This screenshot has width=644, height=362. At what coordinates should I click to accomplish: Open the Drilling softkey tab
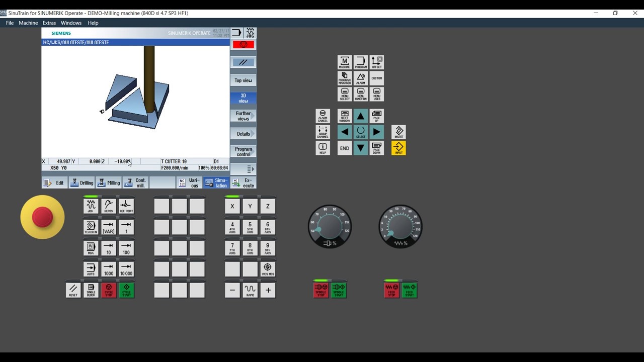pos(82,183)
